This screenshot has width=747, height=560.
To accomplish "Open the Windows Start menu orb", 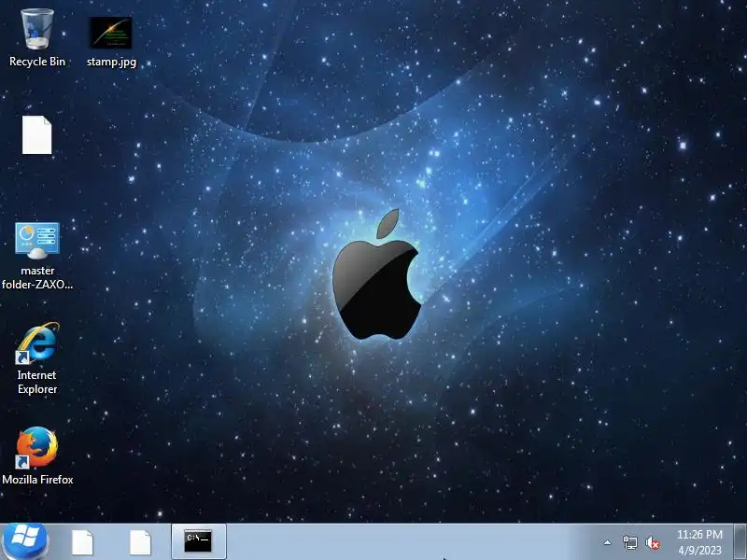I will pyautogui.click(x=25, y=542).
